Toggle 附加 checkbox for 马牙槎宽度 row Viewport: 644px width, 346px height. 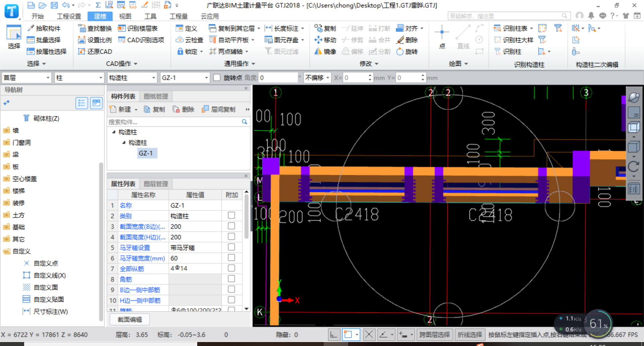tap(231, 258)
